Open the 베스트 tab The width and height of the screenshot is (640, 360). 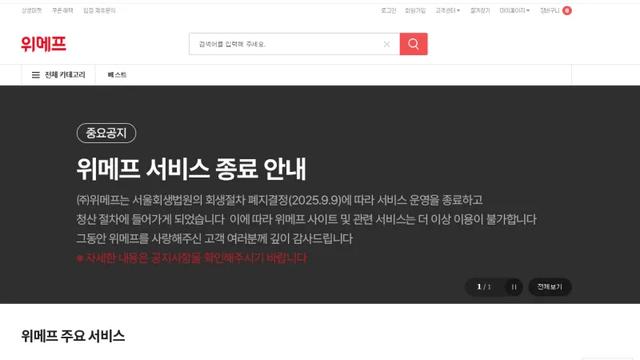pyautogui.click(x=117, y=75)
